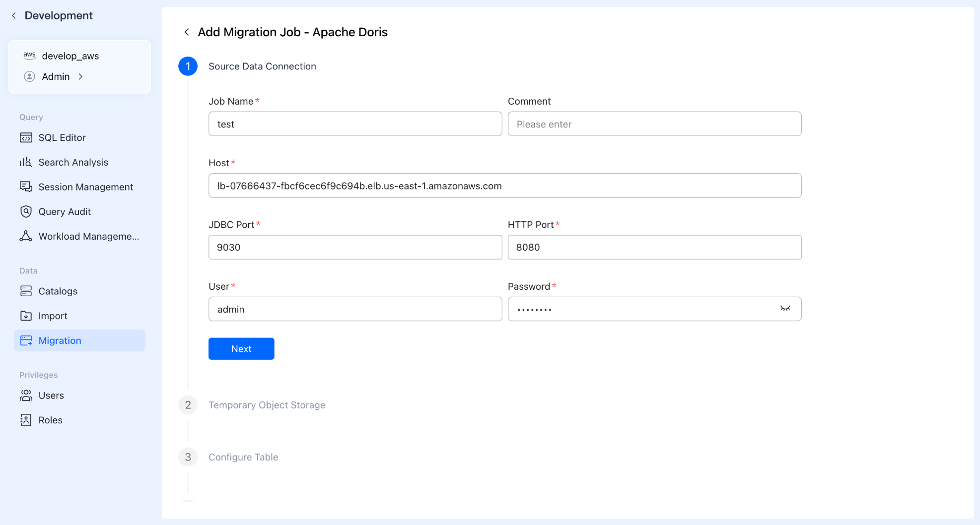Click the Import icon in sidebar

[26, 316]
